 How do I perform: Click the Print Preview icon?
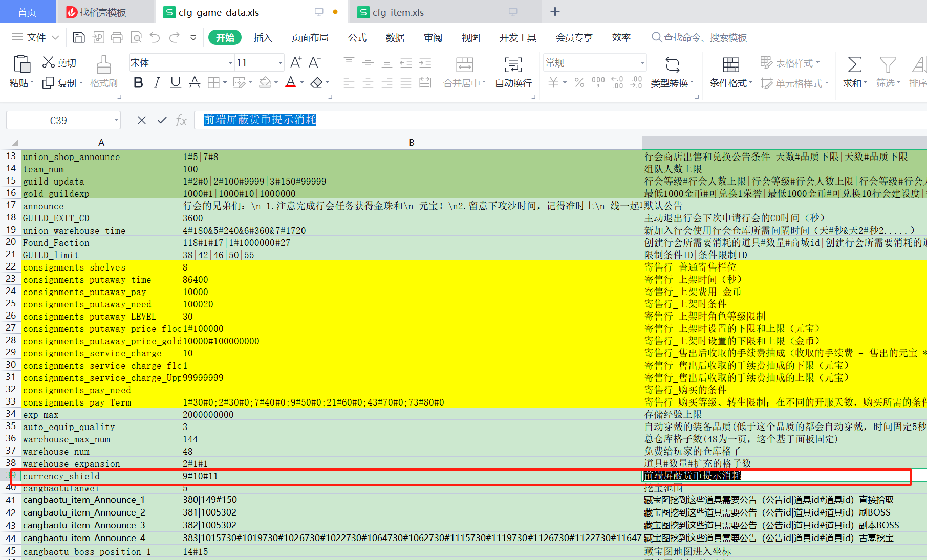[136, 37]
